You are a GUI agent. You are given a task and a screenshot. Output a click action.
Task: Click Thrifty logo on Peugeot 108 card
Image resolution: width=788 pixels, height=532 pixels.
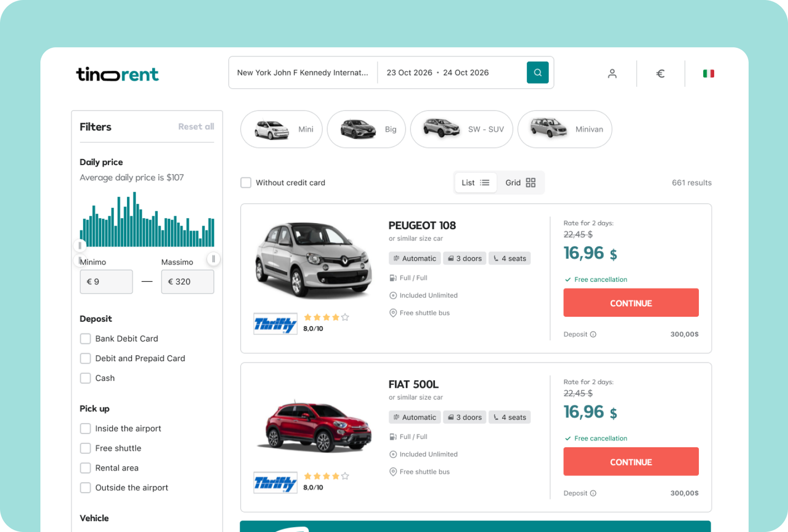(275, 324)
